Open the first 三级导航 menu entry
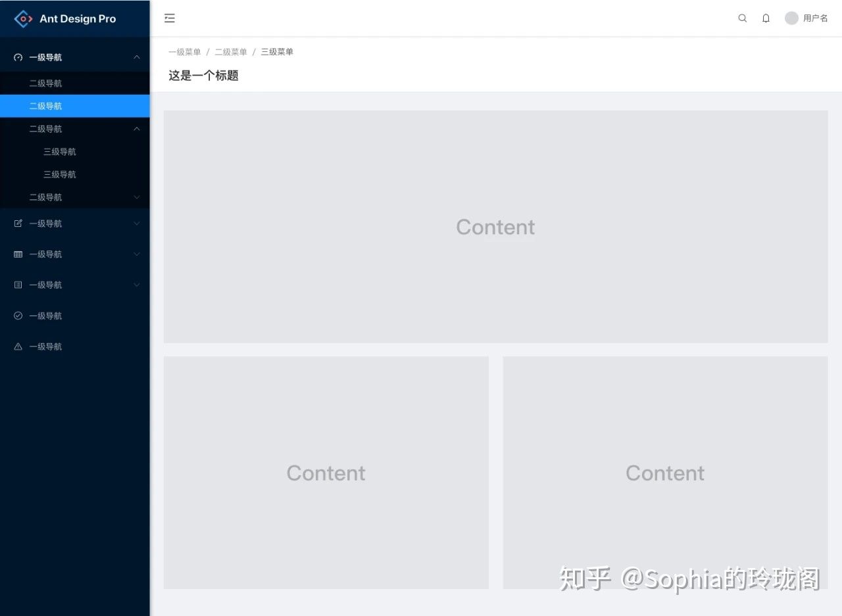The width and height of the screenshot is (842, 616). [x=59, y=151]
